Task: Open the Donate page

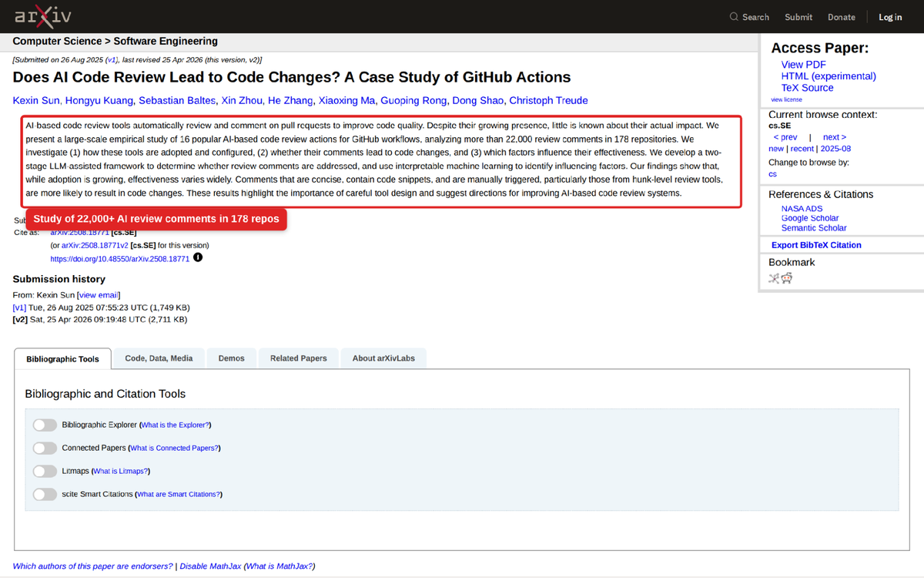Action: 842,17
